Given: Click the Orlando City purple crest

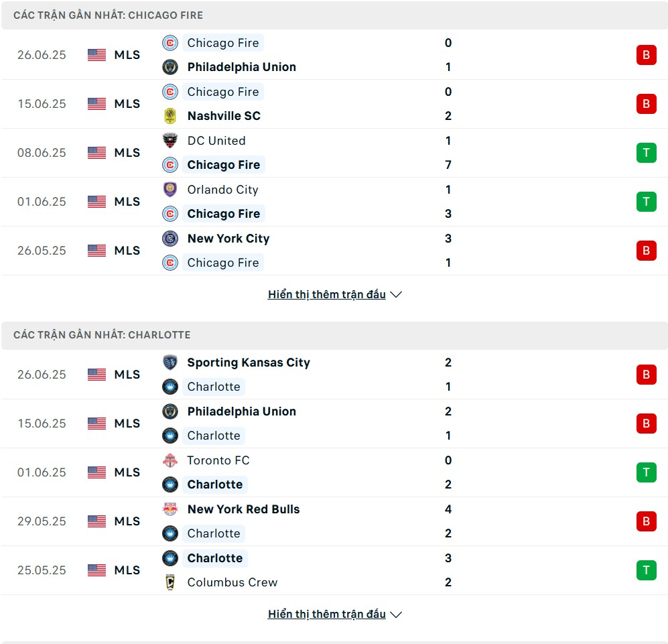Looking at the screenshot, I should tap(170, 190).
